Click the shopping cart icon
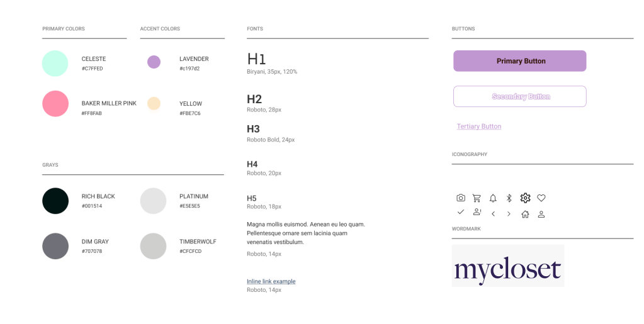This screenshot has width=644, height=324. 477,198
